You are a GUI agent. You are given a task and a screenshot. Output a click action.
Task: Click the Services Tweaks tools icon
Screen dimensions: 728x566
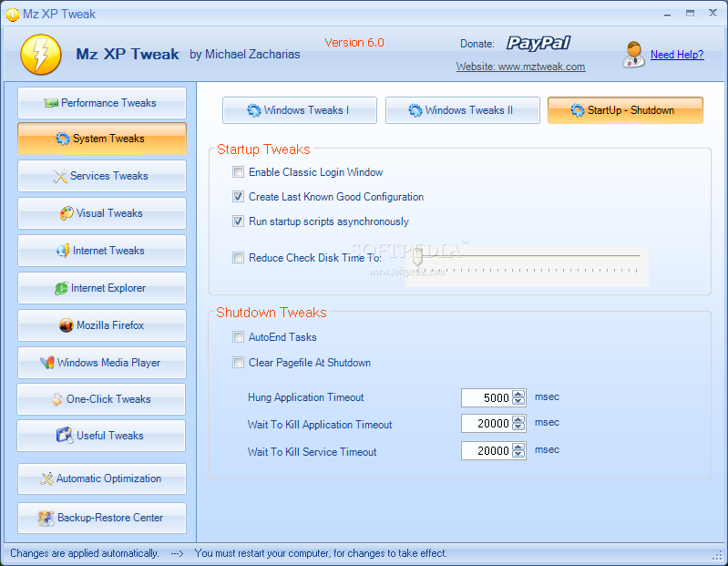pyautogui.click(x=60, y=176)
